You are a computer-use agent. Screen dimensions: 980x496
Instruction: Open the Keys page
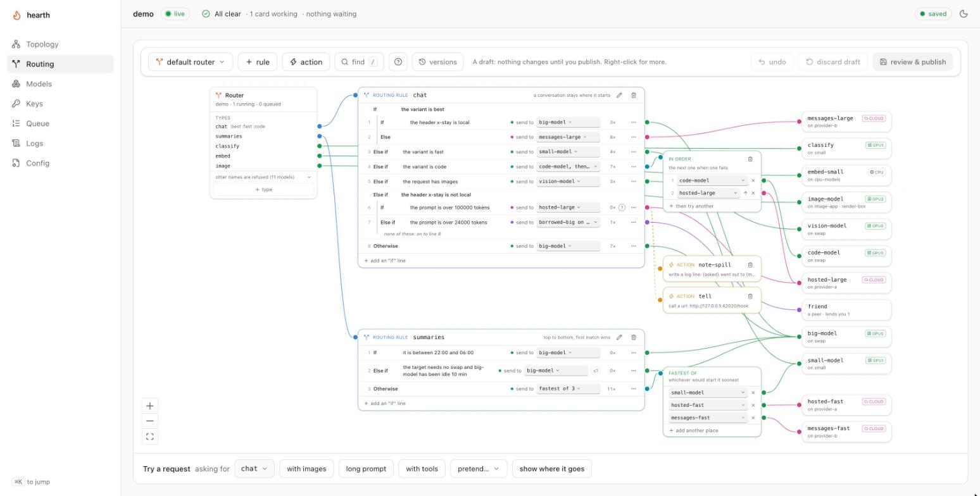coord(61,104)
